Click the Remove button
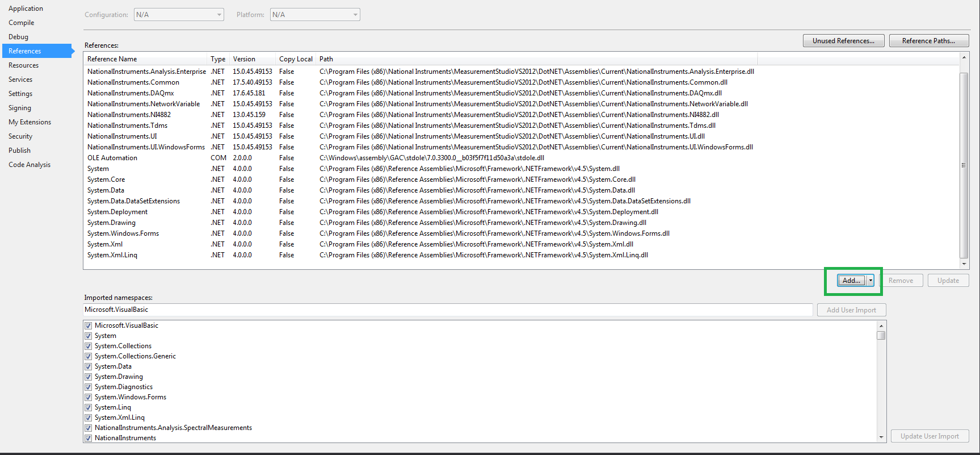The image size is (980, 455). pos(901,281)
